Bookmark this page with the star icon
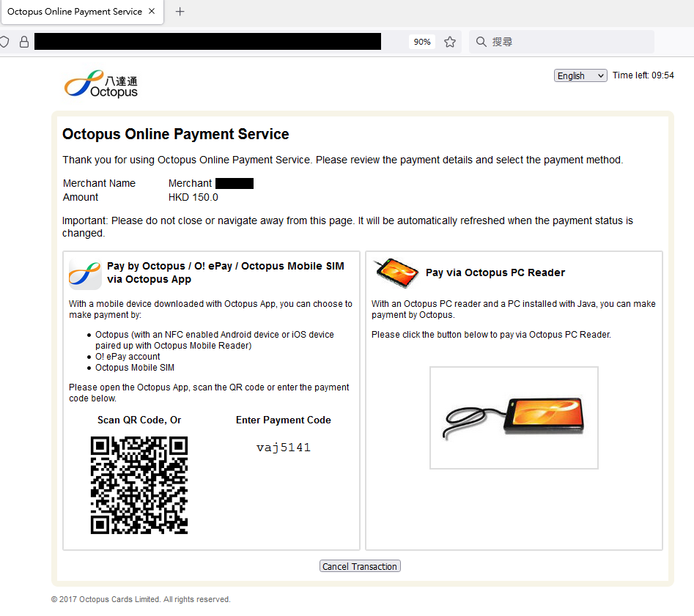Viewport: 694px width, 616px height. [450, 42]
